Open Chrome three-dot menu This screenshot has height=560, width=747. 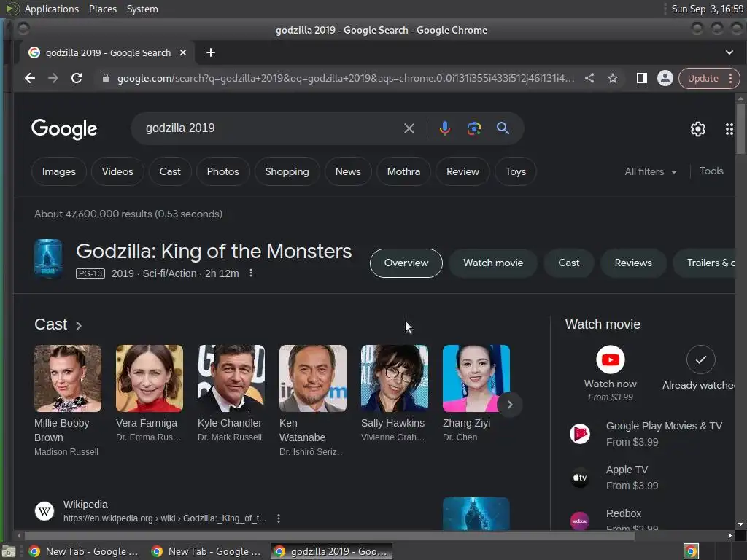(730, 79)
